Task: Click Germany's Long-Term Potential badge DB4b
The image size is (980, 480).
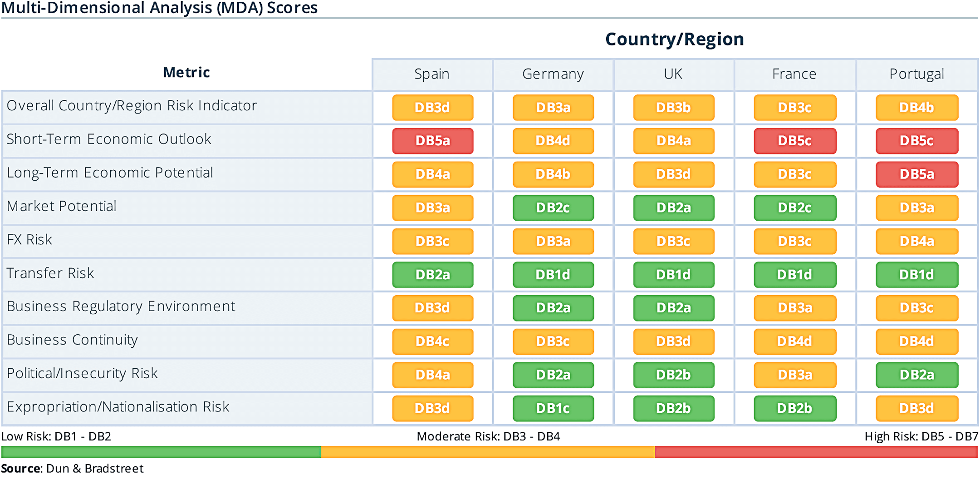Action: (x=553, y=174)
